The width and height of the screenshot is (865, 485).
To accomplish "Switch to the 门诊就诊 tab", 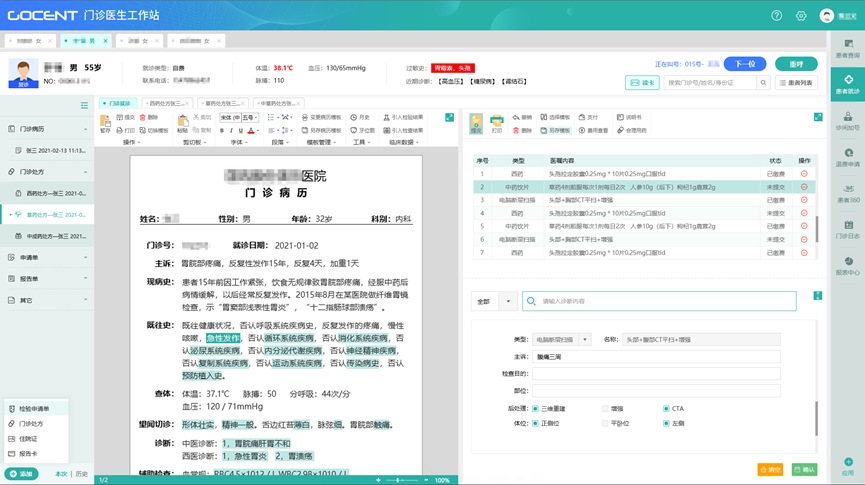I will 119,103.
